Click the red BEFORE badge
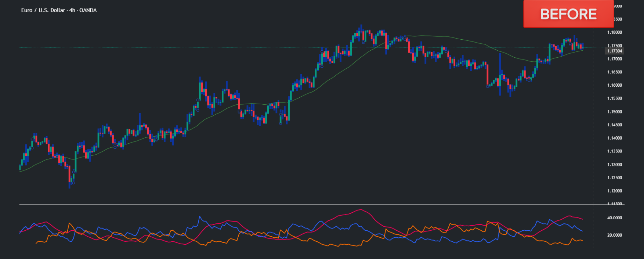The image size is (644, 259). (x=568, y=14)
